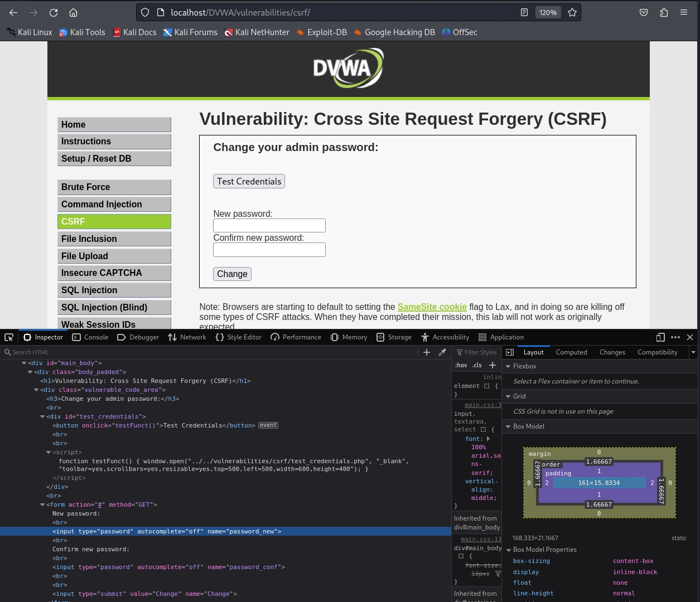This screenshot has width=700, height=602.
Task: Click the Test Credentials button
Action: [249, 181]
